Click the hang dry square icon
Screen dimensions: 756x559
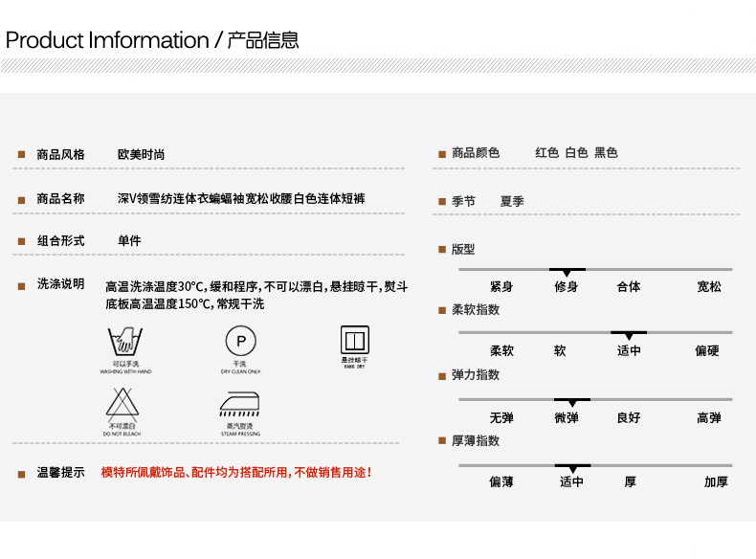coord(355,340)
